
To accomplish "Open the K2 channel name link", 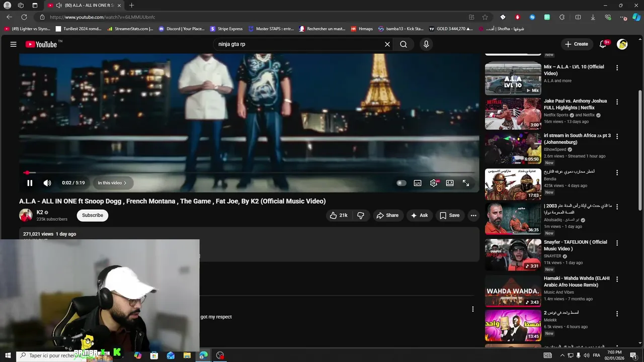I will [40, 212].
